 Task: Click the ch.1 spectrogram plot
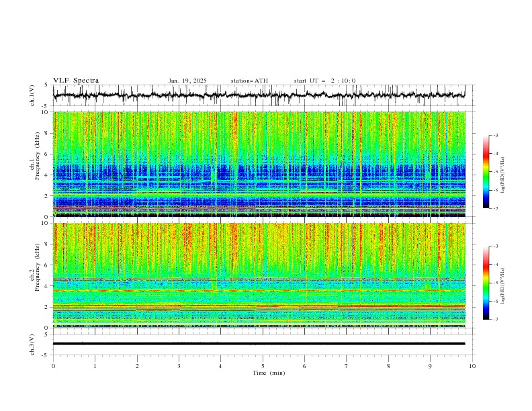click(x=259, y=164)
